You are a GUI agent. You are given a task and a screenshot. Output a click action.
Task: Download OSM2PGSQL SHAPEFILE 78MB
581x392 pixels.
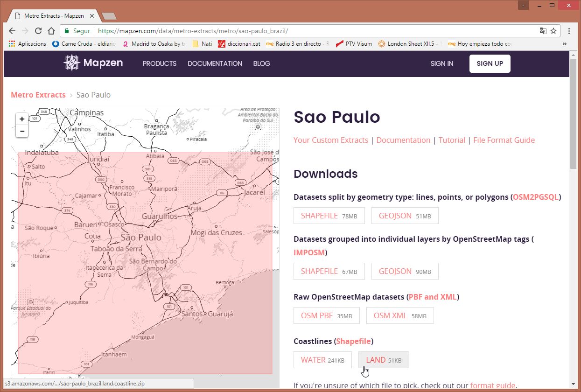[329, 216]
